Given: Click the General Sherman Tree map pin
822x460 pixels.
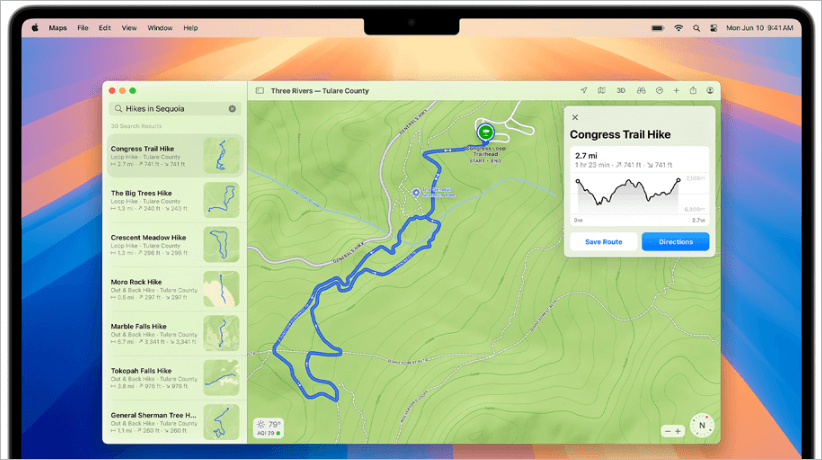Looking at the screenshot, I should [416, 192].
